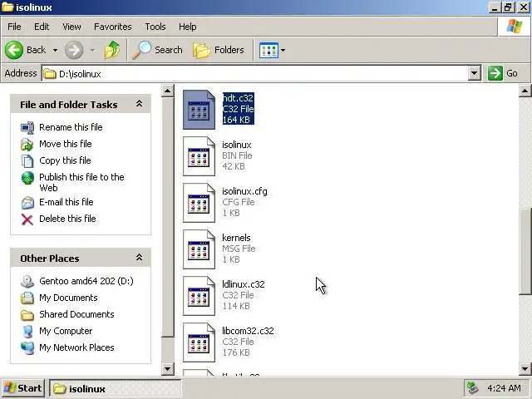Click the system tray network icon
532x399 pixels.
pyautogui.click(x=473, y=388)
